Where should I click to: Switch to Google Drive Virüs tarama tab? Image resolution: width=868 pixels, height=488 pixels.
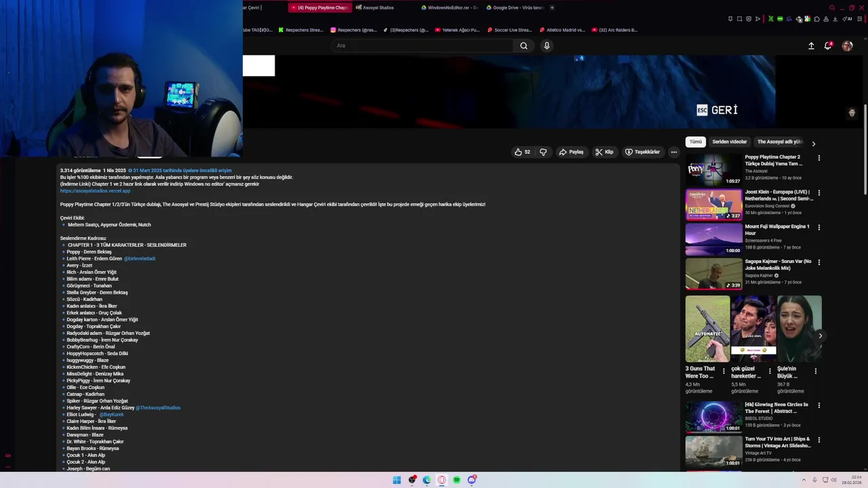pos(515,7)
